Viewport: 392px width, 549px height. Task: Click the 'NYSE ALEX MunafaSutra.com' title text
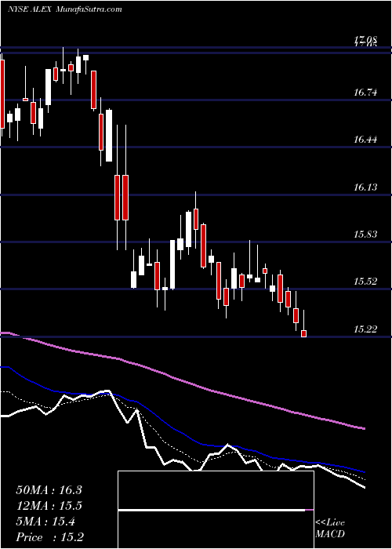[x=65, y=9]
